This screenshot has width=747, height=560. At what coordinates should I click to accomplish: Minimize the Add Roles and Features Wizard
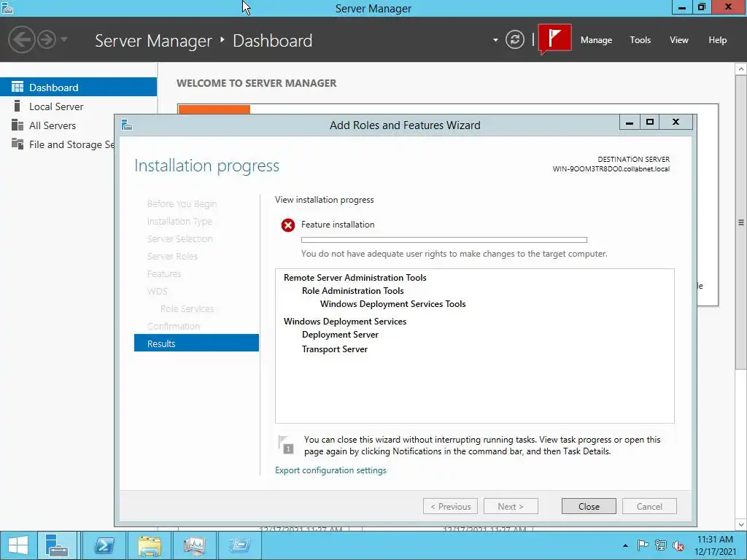point(630,122)
